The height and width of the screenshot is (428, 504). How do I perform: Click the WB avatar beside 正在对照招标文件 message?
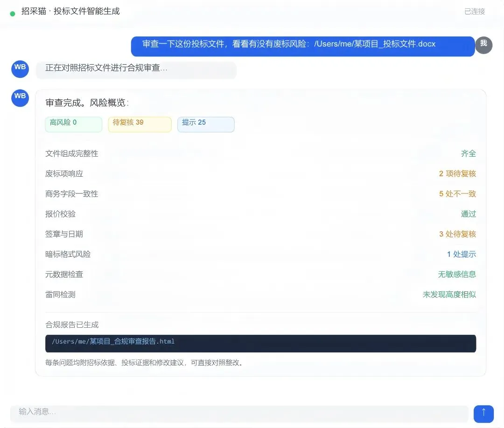point(20,69)
